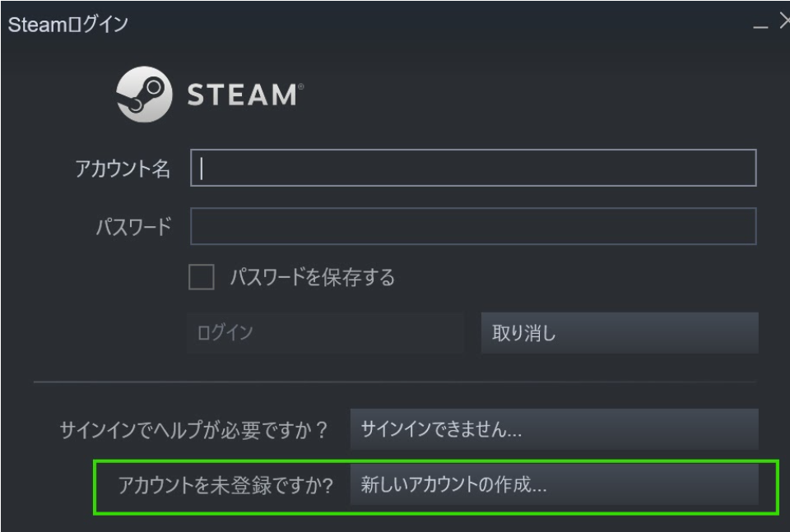The width and height of the screenshot is (790, 532).
Task: Close the Steam login window
Action: (784, 21)
